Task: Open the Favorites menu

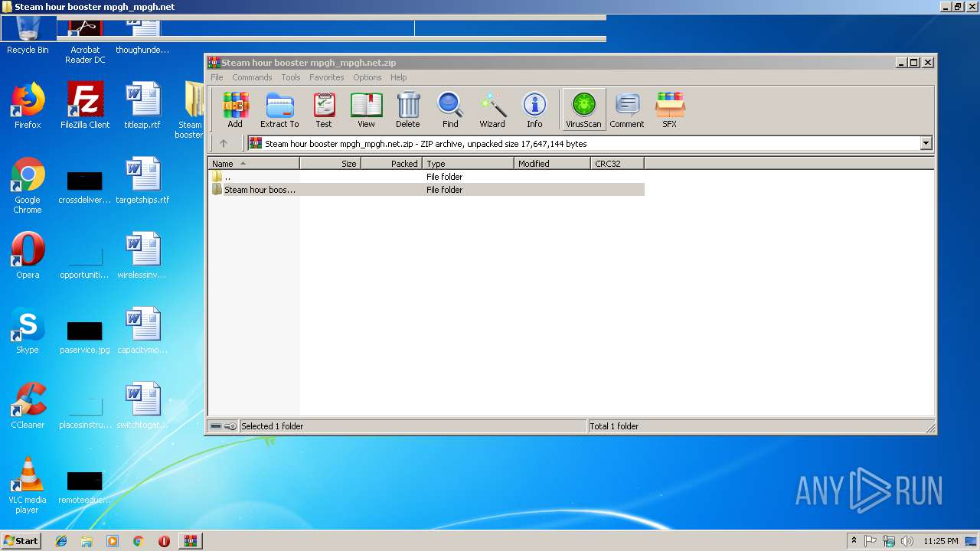Action: (x=327, y=77)
